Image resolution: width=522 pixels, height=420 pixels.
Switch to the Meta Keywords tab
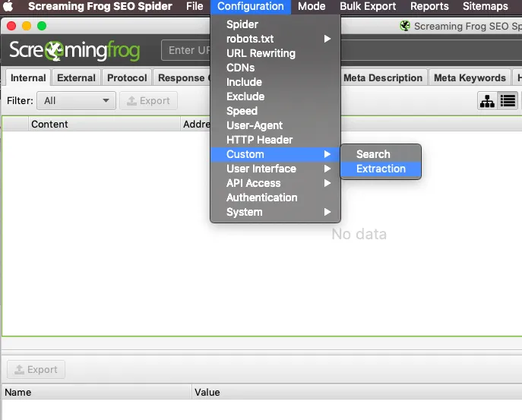click(x=470, y=78)
